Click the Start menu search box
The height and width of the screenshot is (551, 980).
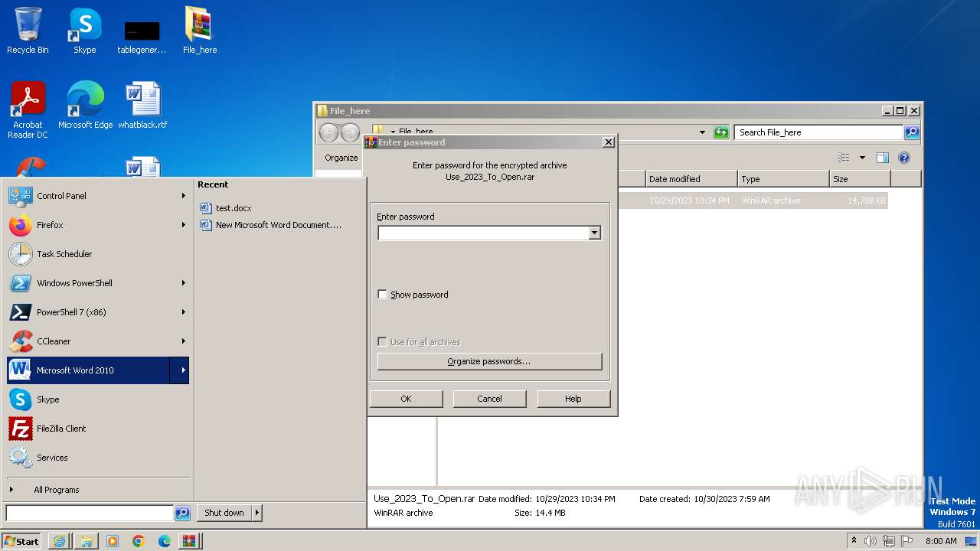point(90,513)
